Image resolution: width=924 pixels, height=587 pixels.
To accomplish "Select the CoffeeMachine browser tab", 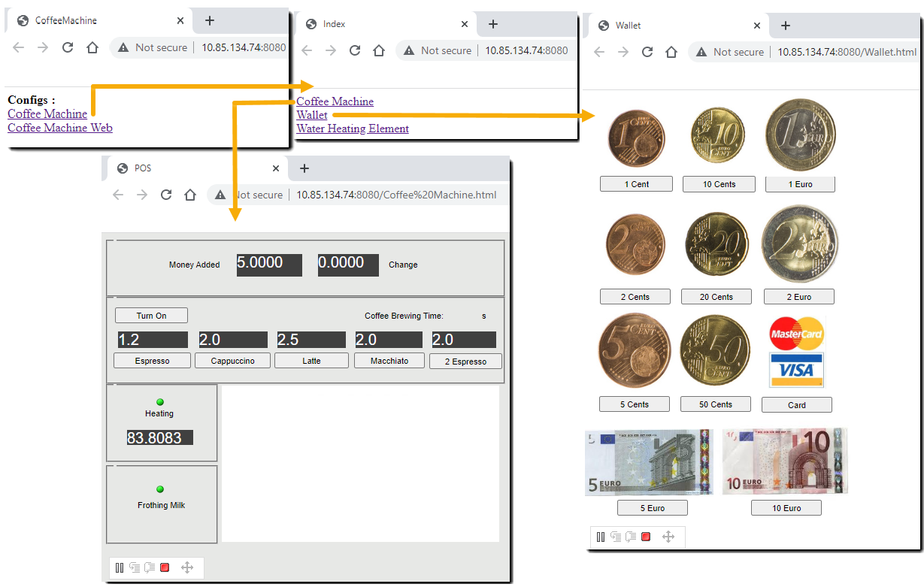I will point(98,20).
